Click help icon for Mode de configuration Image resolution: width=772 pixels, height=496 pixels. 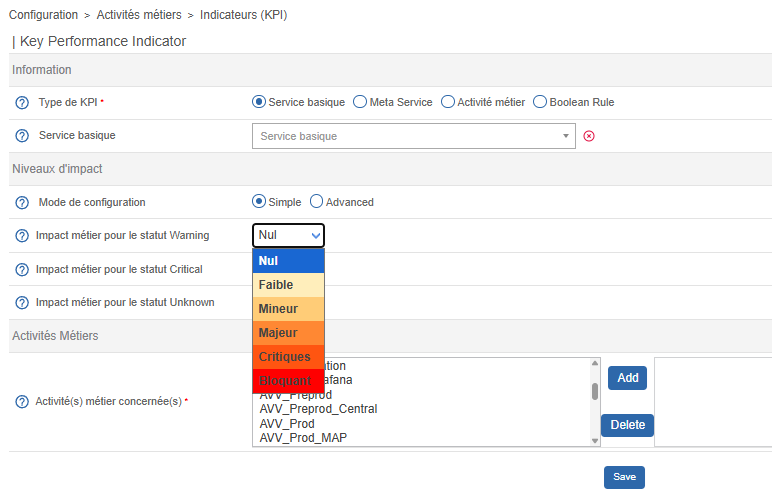[22, 202]
